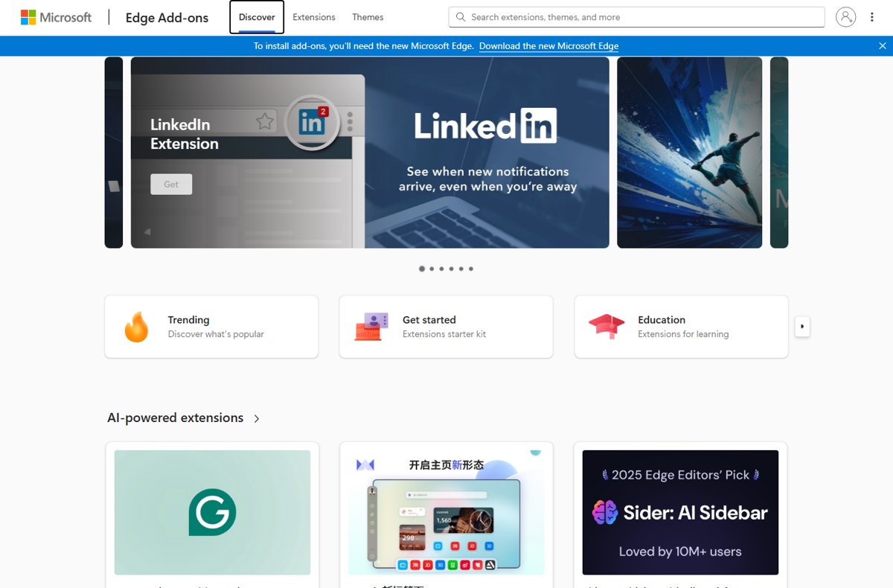Open the Education category card
Screen dimensions: 893x588
click(681, 327)
